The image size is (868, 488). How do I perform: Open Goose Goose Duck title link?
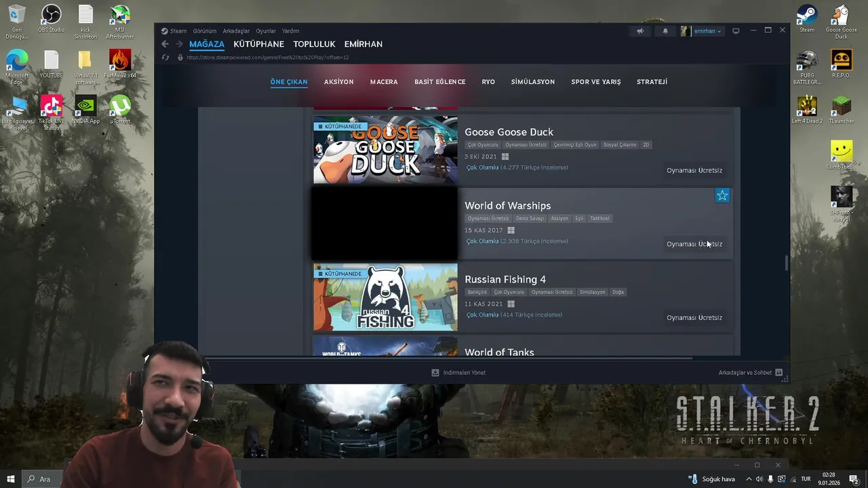click(509, 131)
